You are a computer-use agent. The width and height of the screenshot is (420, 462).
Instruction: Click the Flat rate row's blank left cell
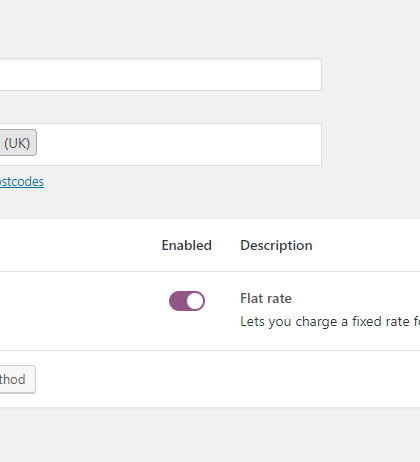[x=77, y=311]
